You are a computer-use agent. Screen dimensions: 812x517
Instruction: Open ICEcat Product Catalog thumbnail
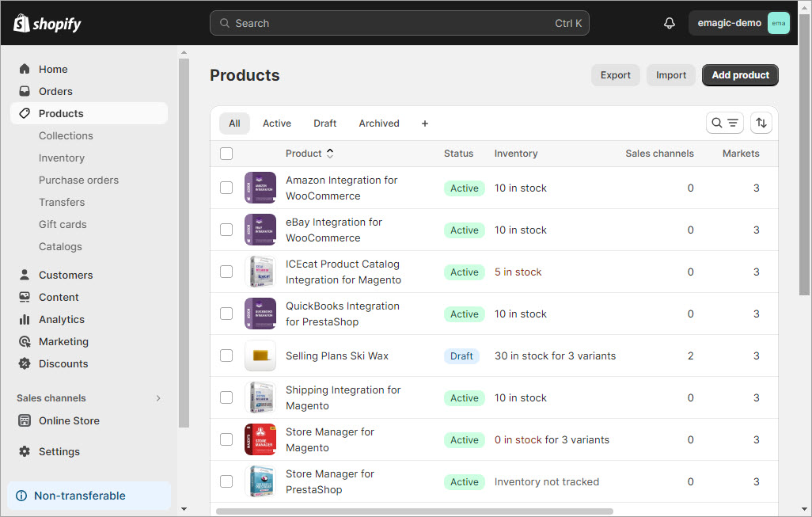[x=260, y=272]
